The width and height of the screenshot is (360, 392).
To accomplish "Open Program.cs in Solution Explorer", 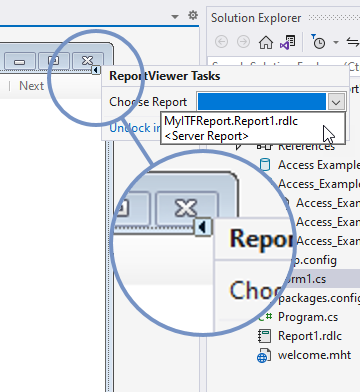I will coord(308,317).
